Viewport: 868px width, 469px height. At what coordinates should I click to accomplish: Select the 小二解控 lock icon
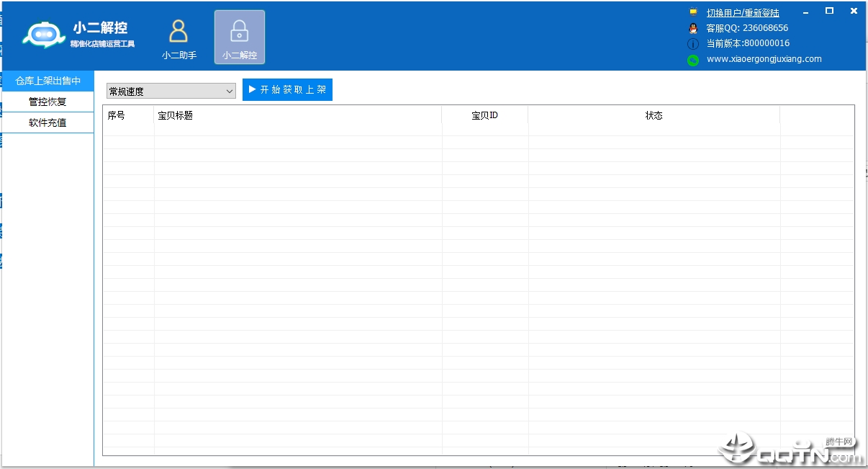click(240, 32)
